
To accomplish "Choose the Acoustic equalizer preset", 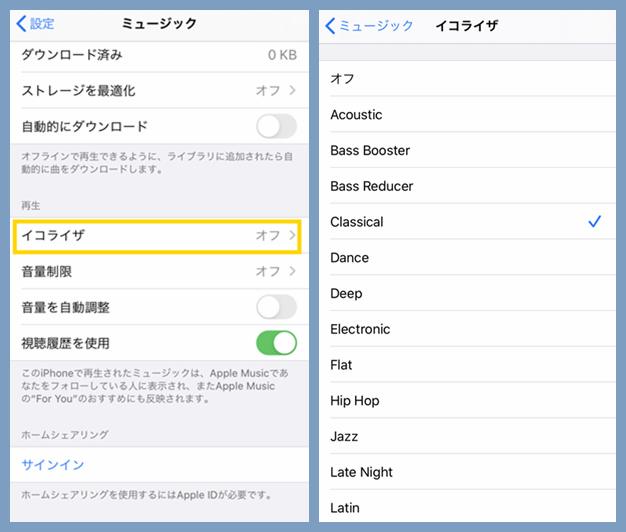I will point(467,115).
